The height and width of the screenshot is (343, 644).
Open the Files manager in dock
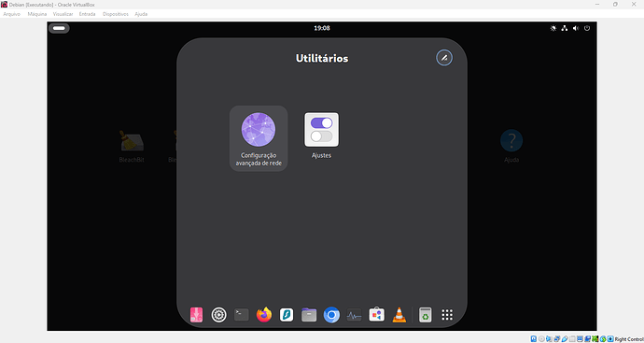click(x=309, y=315)
